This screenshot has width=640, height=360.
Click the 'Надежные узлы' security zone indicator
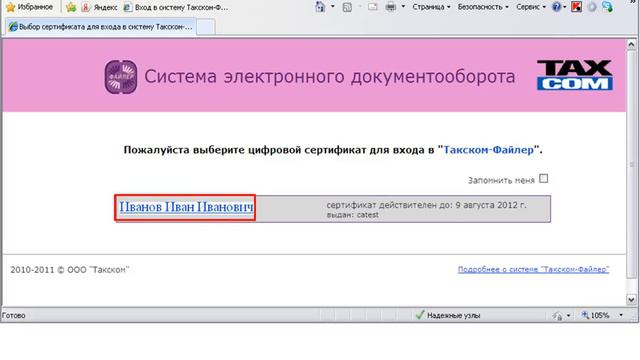pos(448,315)
